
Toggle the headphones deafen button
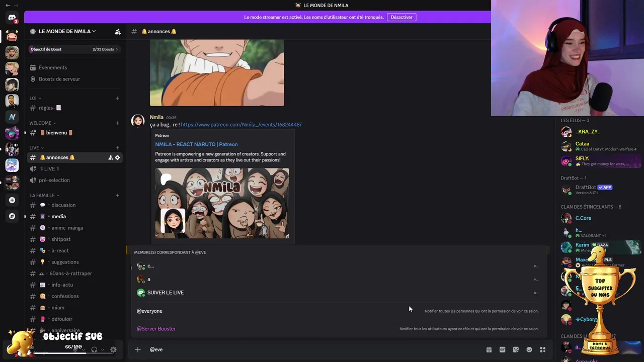pyautogui.click(x=94, y=349)
